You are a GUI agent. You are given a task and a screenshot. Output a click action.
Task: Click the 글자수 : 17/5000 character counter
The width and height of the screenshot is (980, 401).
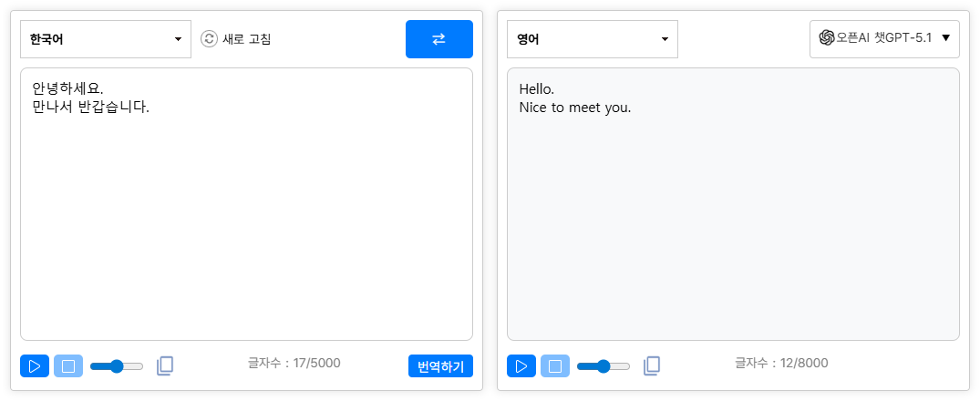[294, 363]
